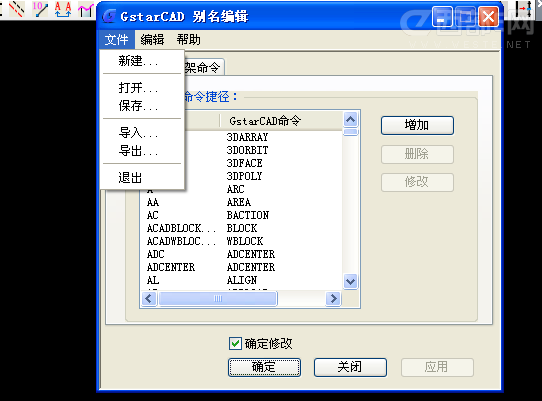Viewport: 542px width, 401px height.
Task: Click the list's scroll up arrow
Action: tap(351, 120)
